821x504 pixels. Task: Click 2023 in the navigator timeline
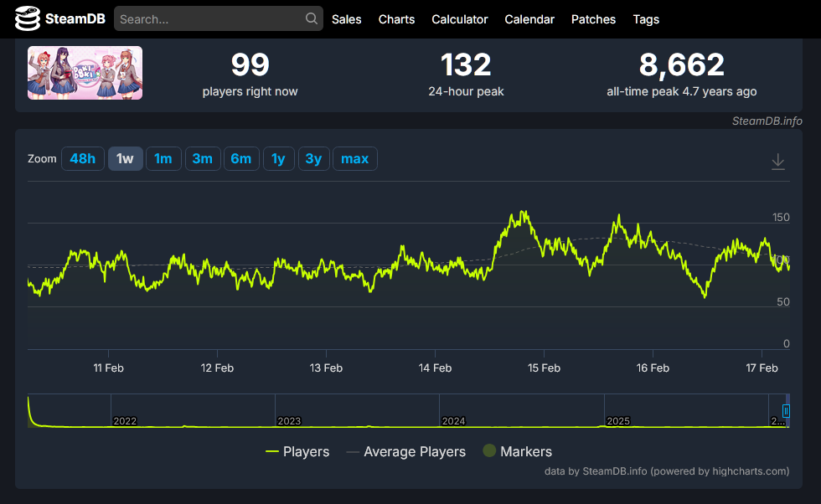click(x=289, y=421)
